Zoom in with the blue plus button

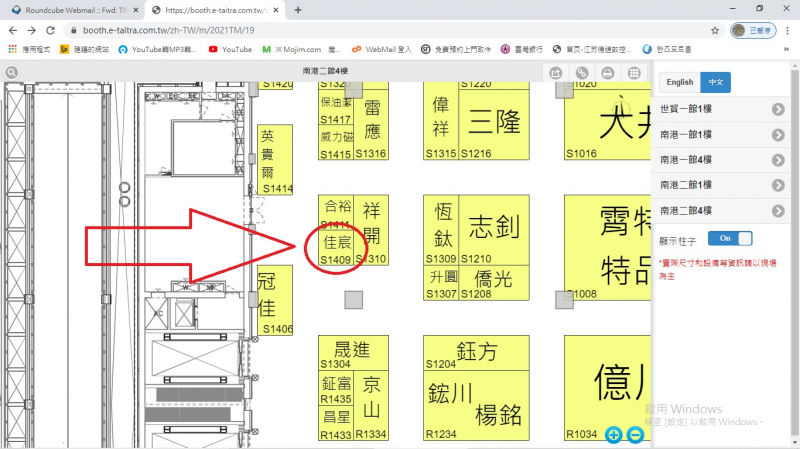pyautogui.click(x=613, y=435)
